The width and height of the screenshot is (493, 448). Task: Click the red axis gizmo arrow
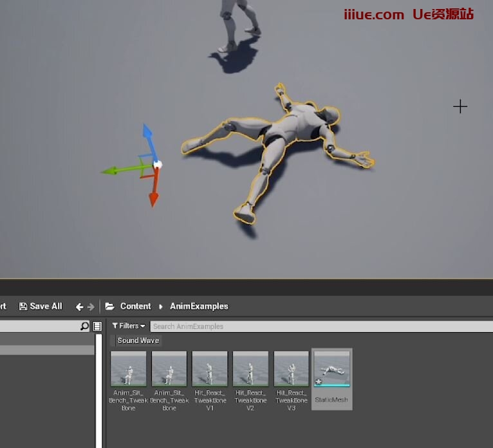point(153,196)
